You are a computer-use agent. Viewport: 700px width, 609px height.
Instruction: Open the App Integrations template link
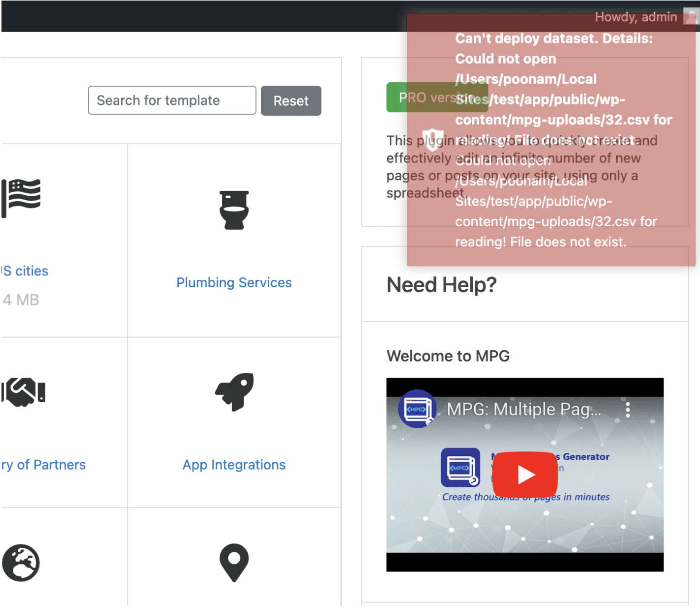point(234,465)
